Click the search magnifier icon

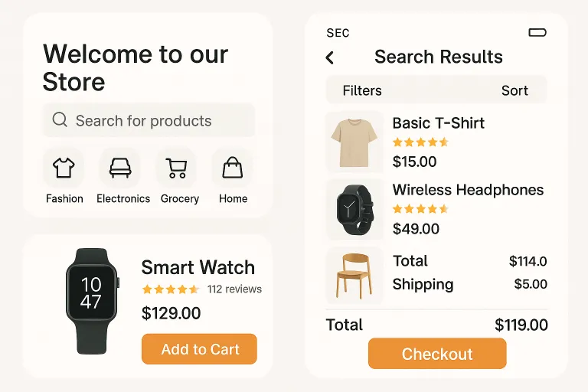pyautogui.click(x=60, y=120)
